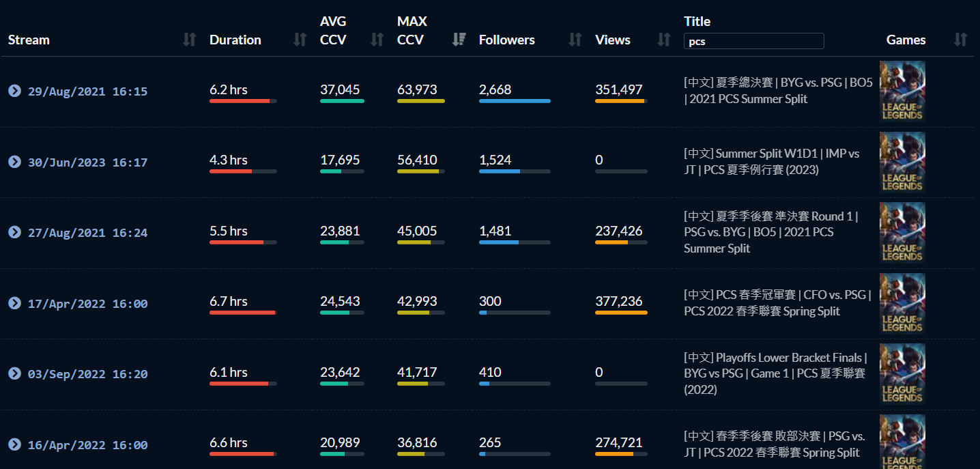Click the title 'Playoffs Lower Bracket Finals' BYG vs PSG

tap(775, 373)
